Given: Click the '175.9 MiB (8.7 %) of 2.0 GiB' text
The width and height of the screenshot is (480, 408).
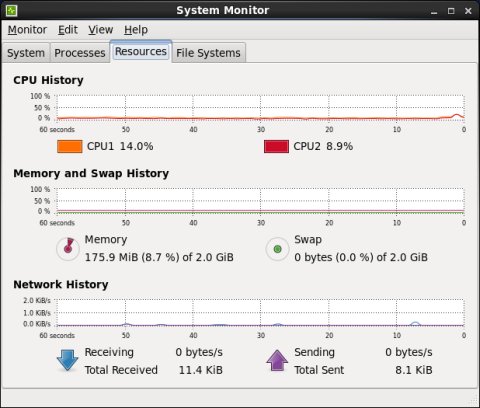Looking at the screenshot, I should (159, 257).
